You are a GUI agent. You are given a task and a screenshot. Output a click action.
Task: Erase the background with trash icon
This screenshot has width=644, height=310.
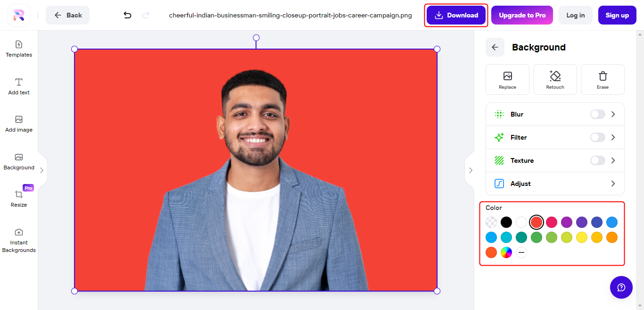(603, 79)
